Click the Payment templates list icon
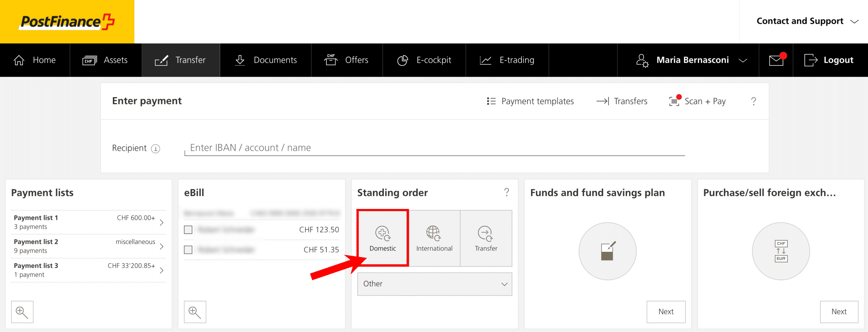The height and width of the screenshot is (332, 868). (491, 101)
